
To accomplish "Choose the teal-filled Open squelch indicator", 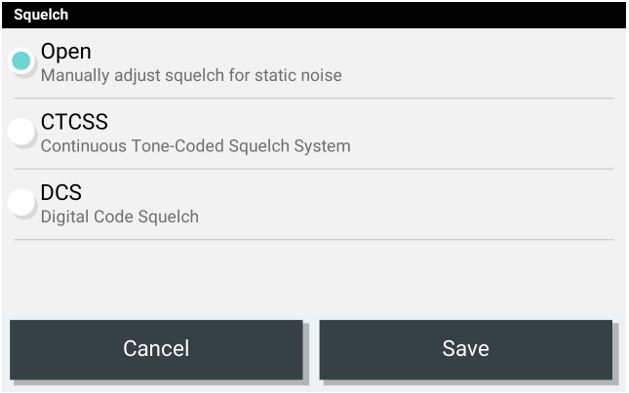I will [21, 61].
